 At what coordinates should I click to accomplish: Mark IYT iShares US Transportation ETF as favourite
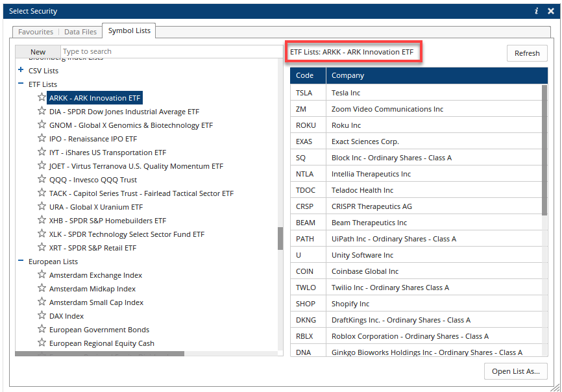[42, 152]
